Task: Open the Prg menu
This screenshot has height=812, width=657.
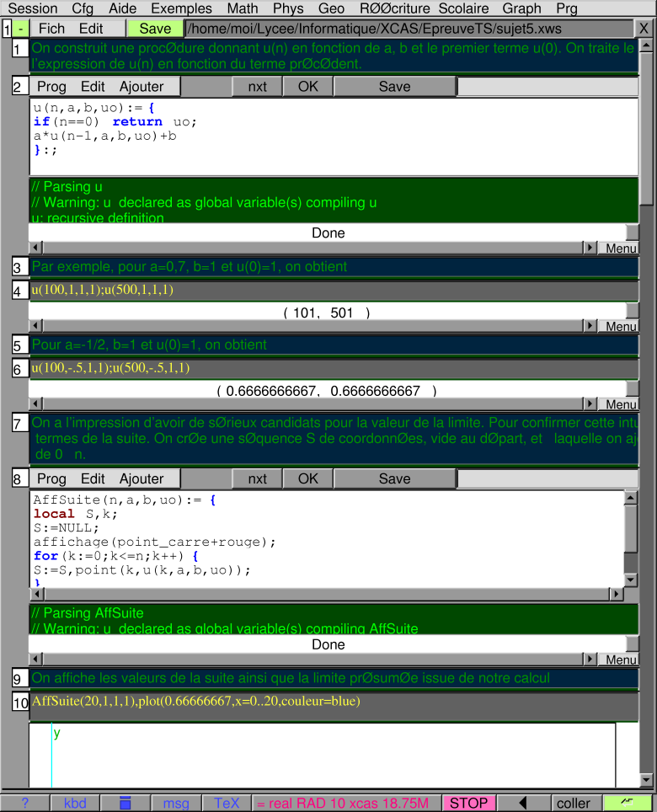Action: click(x=566, y=8)
